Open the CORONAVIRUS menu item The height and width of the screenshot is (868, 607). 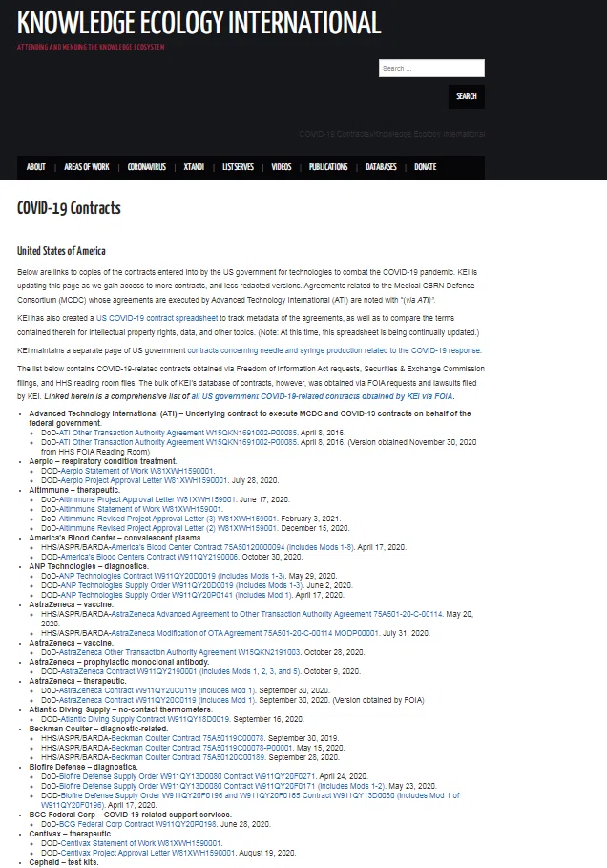[x=147, y=166]
